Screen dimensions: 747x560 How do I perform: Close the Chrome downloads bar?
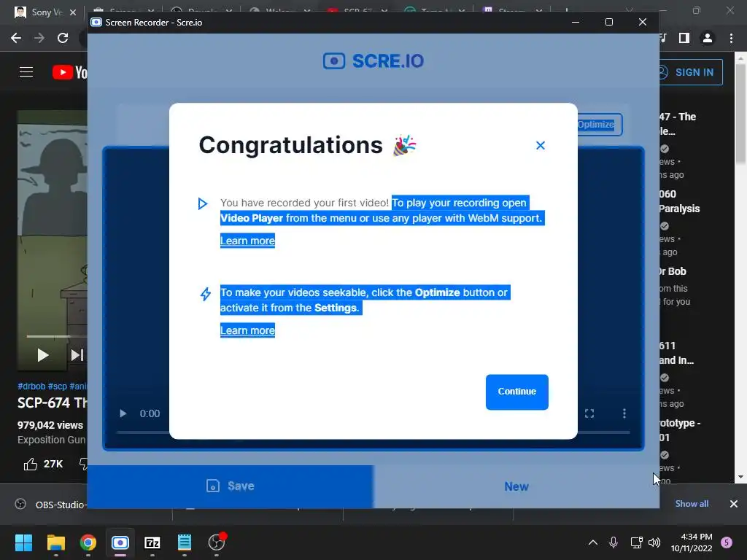(x=734, y=504)
